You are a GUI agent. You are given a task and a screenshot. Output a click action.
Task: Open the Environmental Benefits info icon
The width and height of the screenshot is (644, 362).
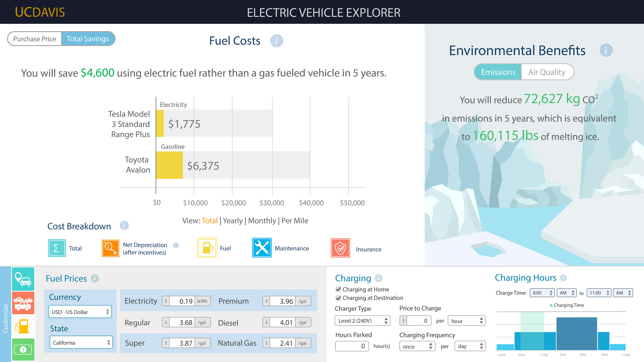[606, 50]
